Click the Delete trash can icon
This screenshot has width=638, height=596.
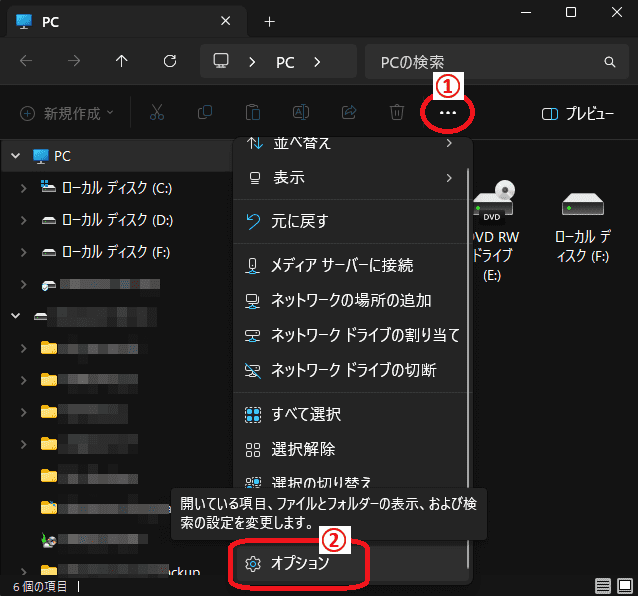[x=396, y=113]
